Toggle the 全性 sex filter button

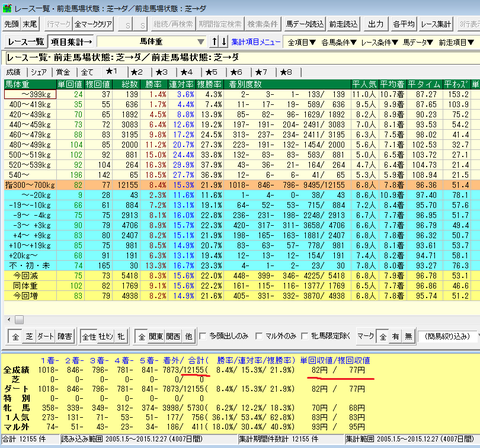click(x=89, y=337)
